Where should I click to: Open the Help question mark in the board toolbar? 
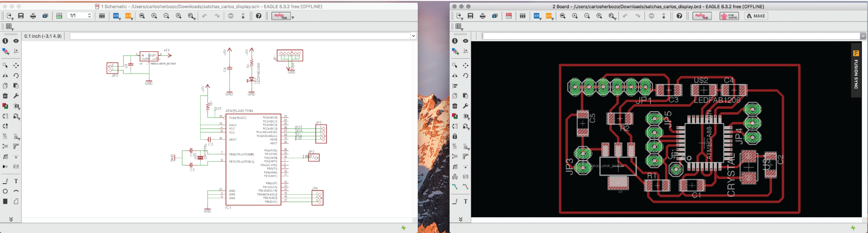point(679,16)
